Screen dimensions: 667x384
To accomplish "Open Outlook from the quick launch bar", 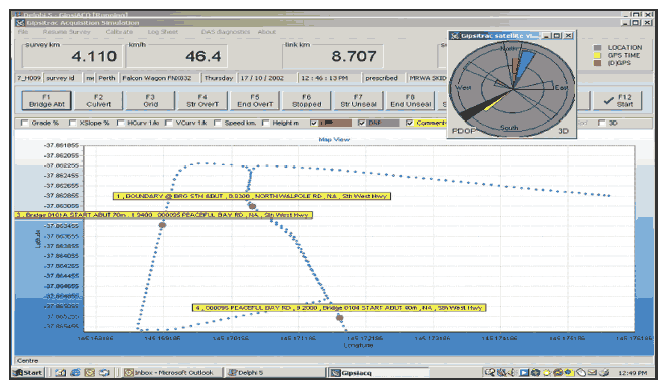I will click(90, 373).
